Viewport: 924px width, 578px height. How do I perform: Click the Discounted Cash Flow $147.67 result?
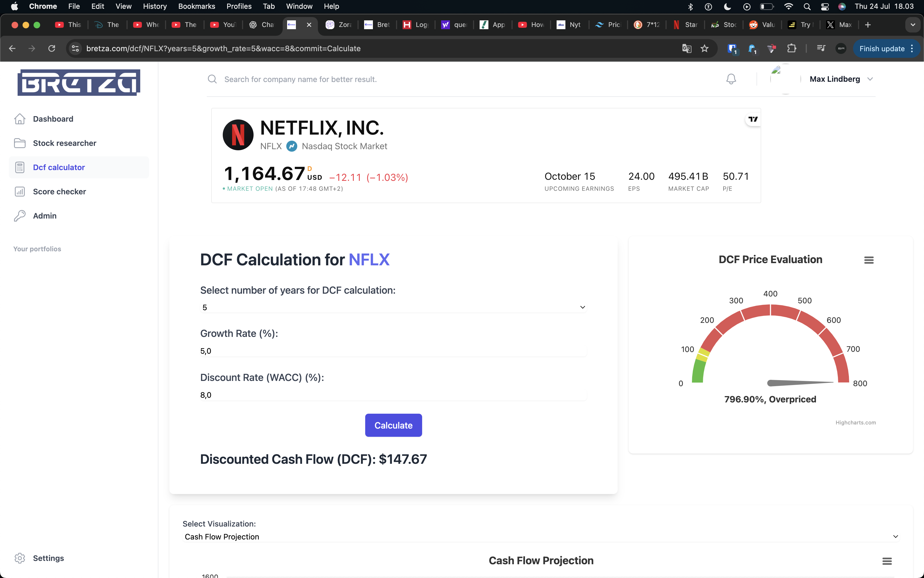point(313,459)
